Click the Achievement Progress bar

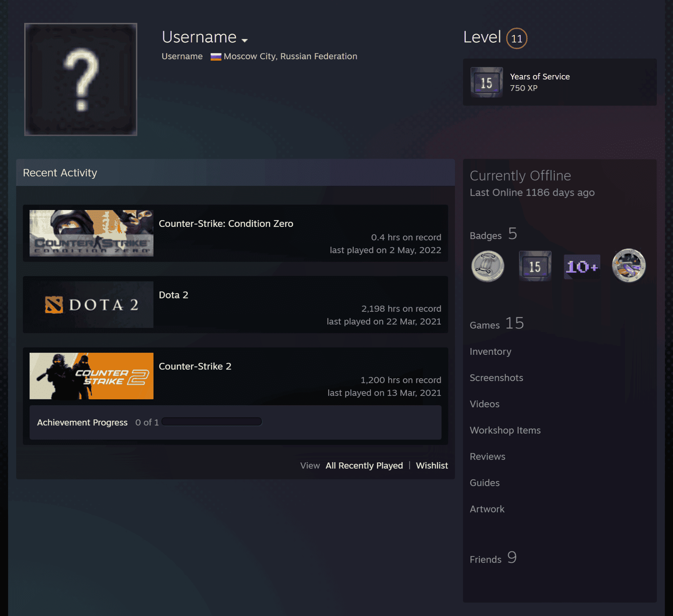(x=212, y=421)
